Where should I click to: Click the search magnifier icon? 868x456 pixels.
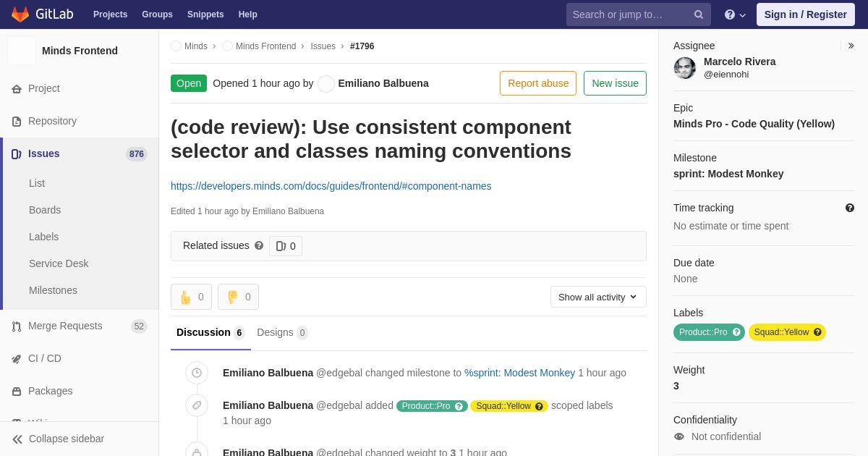699,14
